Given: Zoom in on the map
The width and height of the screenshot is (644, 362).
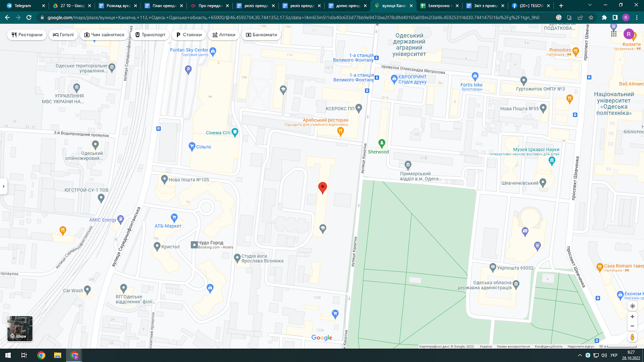Looking at the screenshot, I should 632,317.
